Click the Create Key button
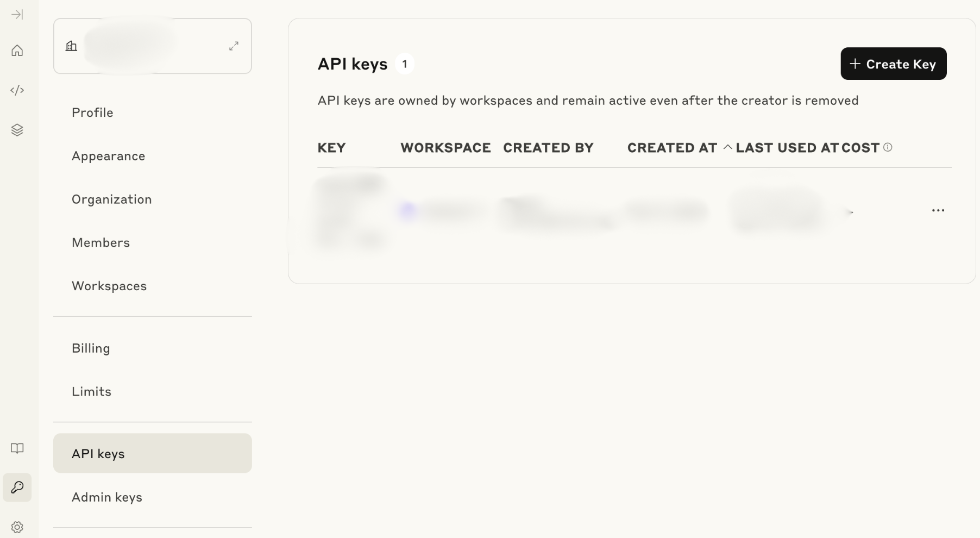Viewport: 980px width, 538px height. click(x=893, y=64)
